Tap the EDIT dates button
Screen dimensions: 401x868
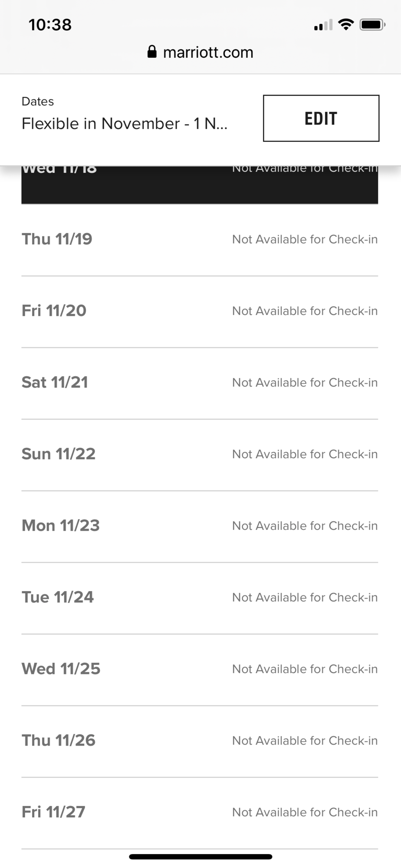321,118
